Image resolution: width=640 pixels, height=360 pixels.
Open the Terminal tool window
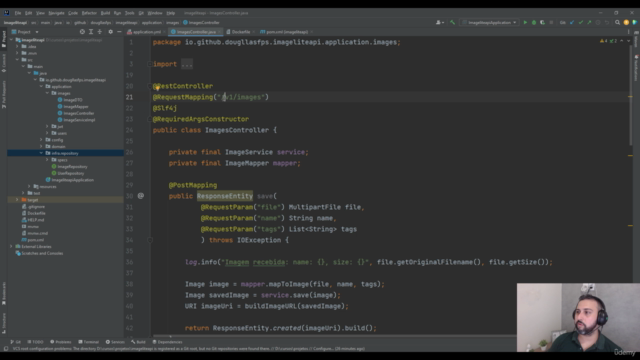(x=89, y=342)
